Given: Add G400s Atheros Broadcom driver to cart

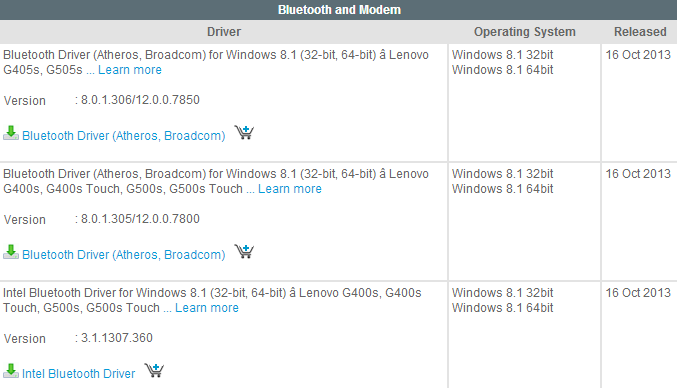Looking at the screenshot, I should tap(244, 251).
